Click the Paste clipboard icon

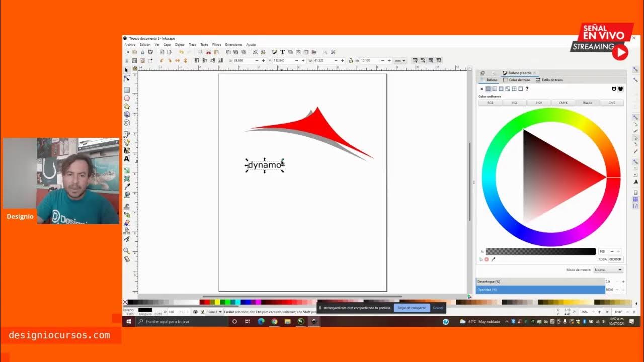[x=216, y=52]
